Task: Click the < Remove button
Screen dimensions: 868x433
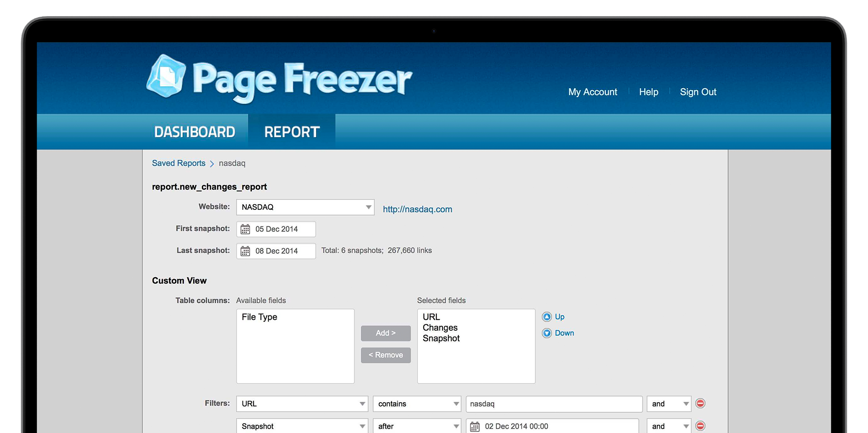Action: click(386, 355)
